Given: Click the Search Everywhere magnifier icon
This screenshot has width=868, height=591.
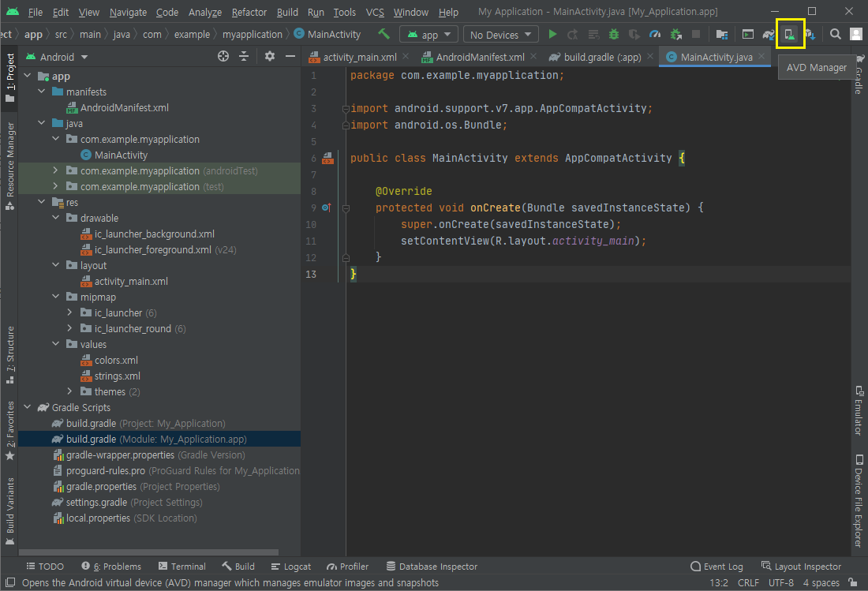Looking at the screenshot, I should click(x=836, y=34).
